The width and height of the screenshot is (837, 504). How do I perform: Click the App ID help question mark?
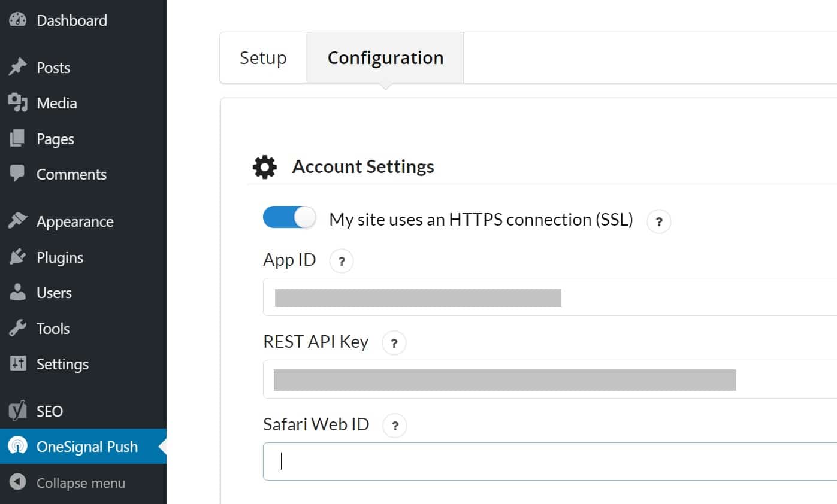pos(341,260)
